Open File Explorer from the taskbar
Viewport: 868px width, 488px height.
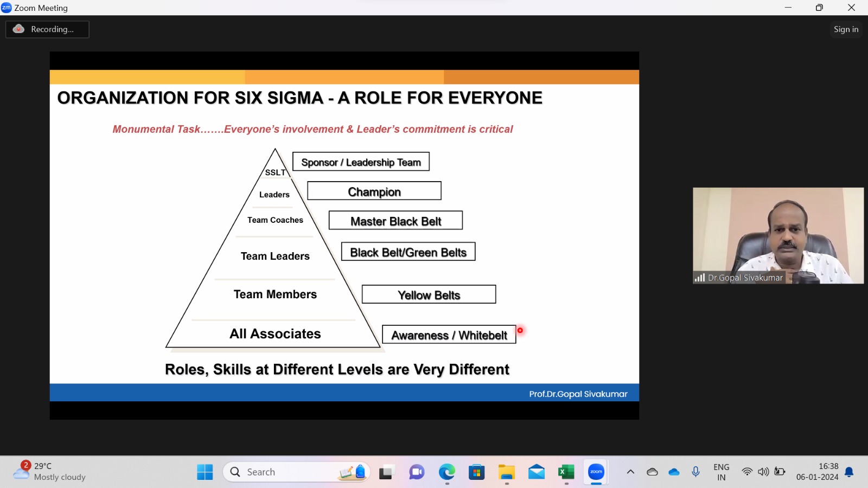coord(506,472)
